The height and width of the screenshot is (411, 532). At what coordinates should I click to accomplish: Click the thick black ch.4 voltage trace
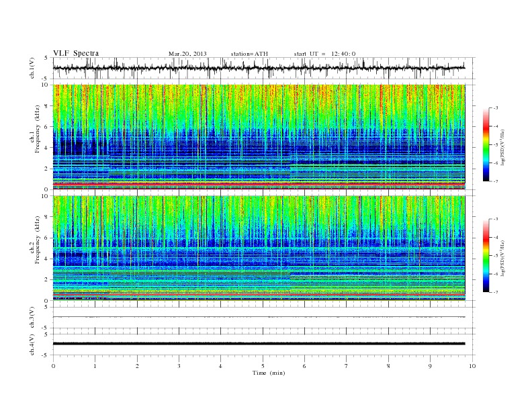point(259,344)
